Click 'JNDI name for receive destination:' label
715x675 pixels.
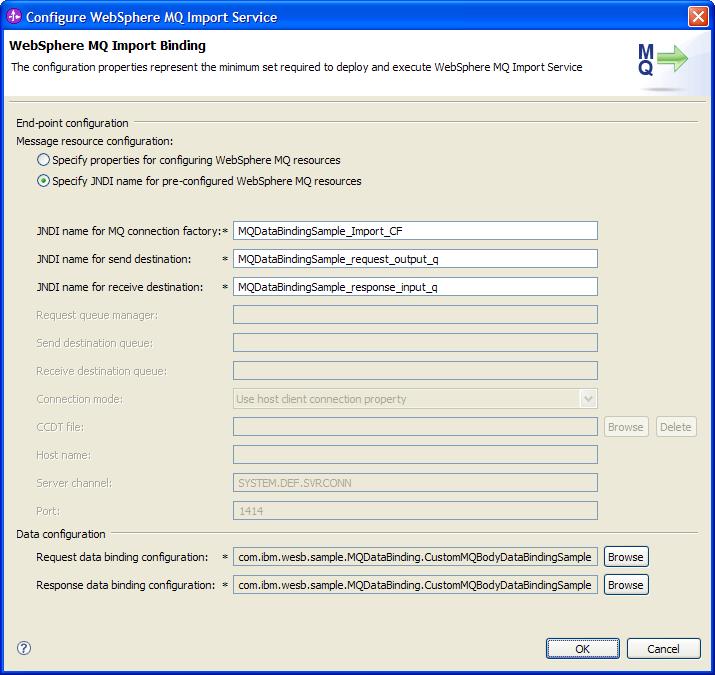pyautogui.click(x=119, y=287)
